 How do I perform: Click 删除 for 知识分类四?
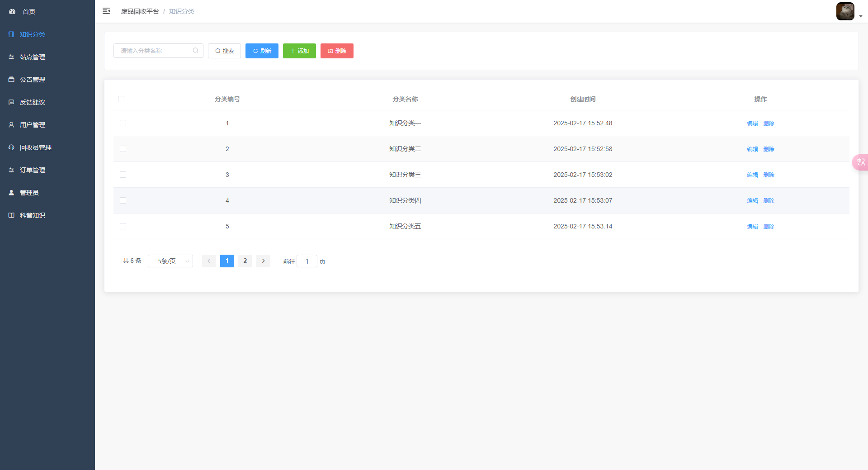[769, 200]
